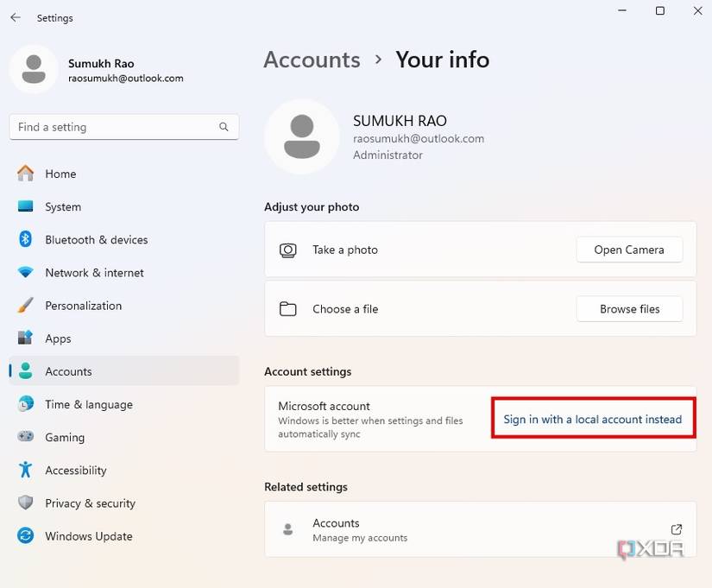Click the search magnifier icon

(224, 127)
